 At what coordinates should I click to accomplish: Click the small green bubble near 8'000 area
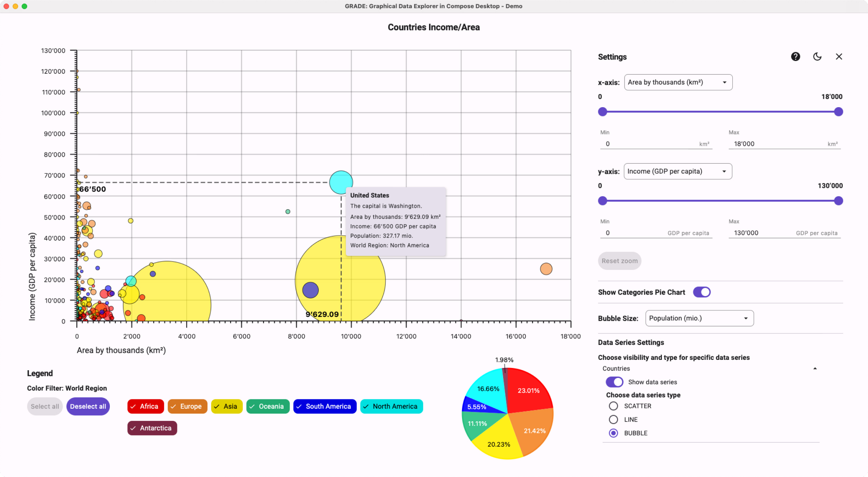(288, 212)
